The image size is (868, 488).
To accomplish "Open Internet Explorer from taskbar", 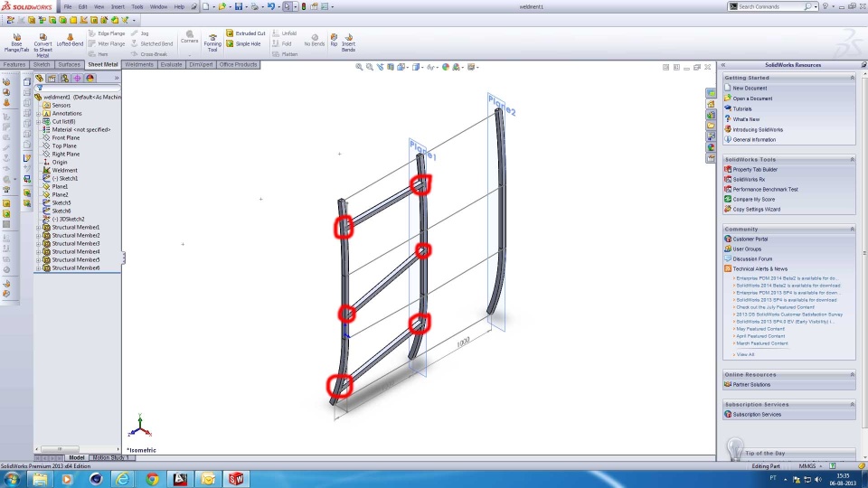I will tap(122, 479).
